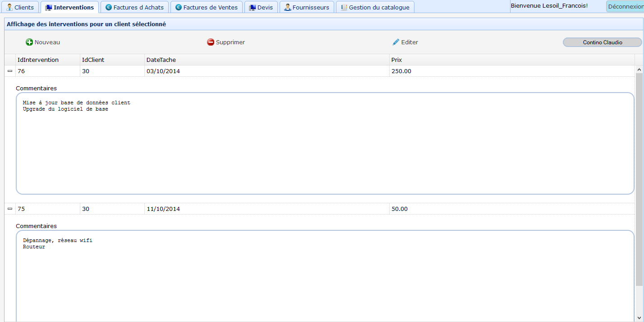Click the Commentaires label under intervention 75
This screenshot has width=644, height=322.
click(36, 226)
